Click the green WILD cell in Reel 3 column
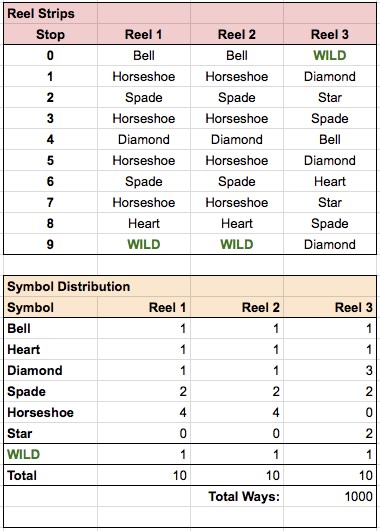The width and height of the screenshot is (380, 531). [330, 56]
